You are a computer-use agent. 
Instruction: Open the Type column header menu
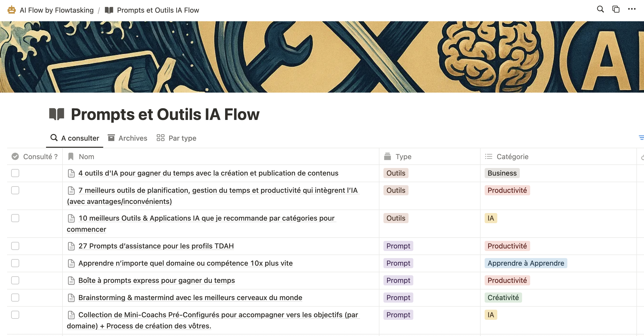coord(403,157)
